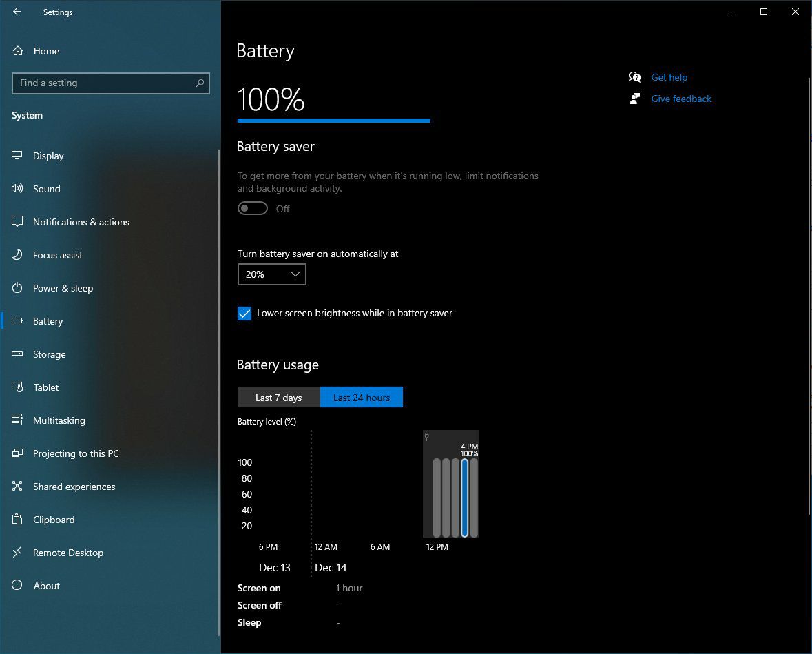
Task: Click the Display monitor icon
Action: tap(17, 156)
